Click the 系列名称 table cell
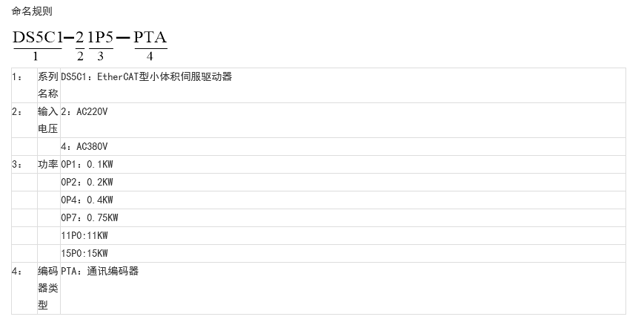 48,85
